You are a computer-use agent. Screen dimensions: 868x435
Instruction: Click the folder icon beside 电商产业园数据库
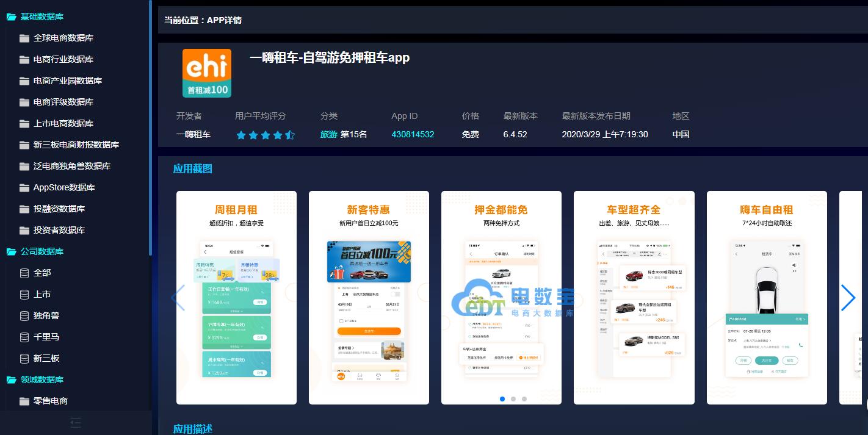point(24,81)
